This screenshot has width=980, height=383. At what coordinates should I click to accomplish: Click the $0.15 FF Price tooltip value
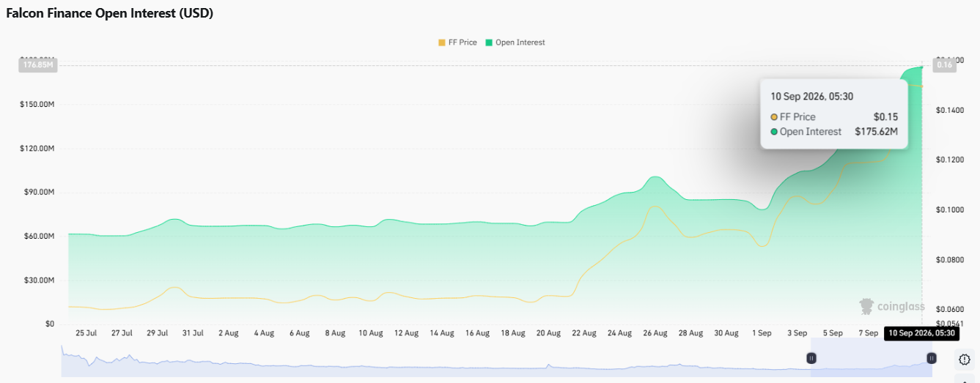[x=885, y=117]
